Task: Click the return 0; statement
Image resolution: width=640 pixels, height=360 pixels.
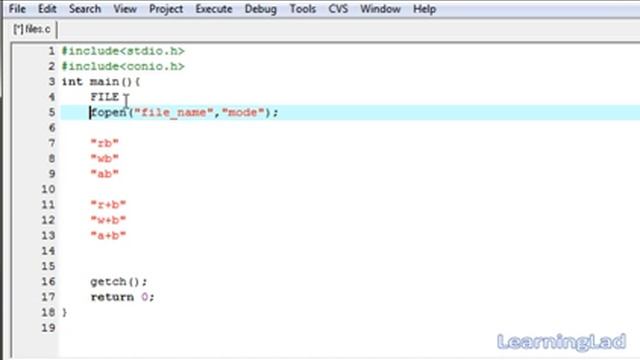Action: [x=122, y=297]
